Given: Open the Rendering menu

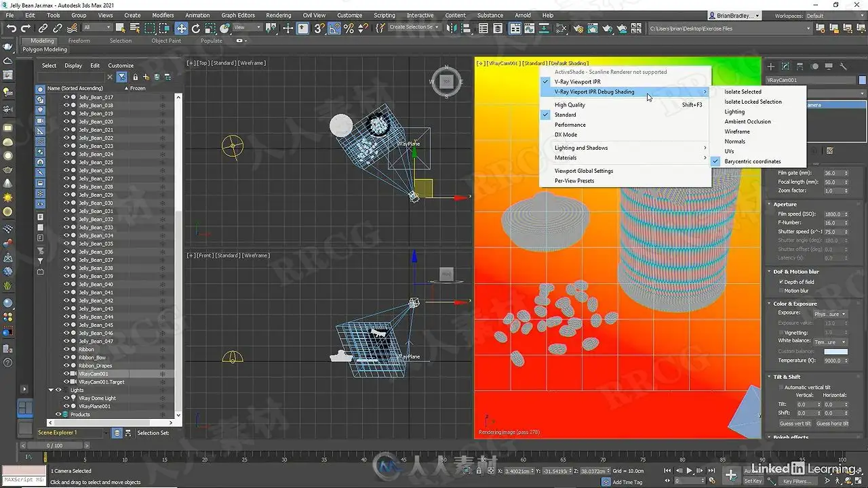Looking at the screenshot, I should click(x=278, y=15).
